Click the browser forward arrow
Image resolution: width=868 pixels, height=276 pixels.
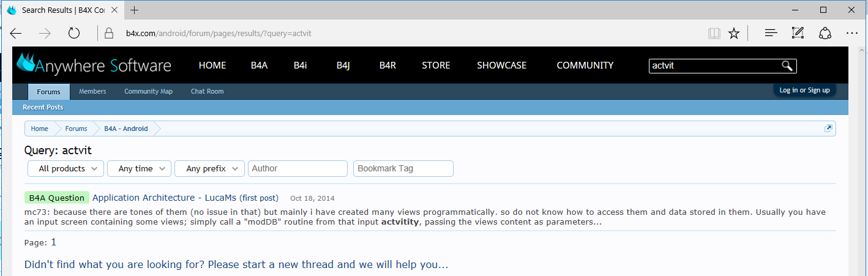(45, 33)
